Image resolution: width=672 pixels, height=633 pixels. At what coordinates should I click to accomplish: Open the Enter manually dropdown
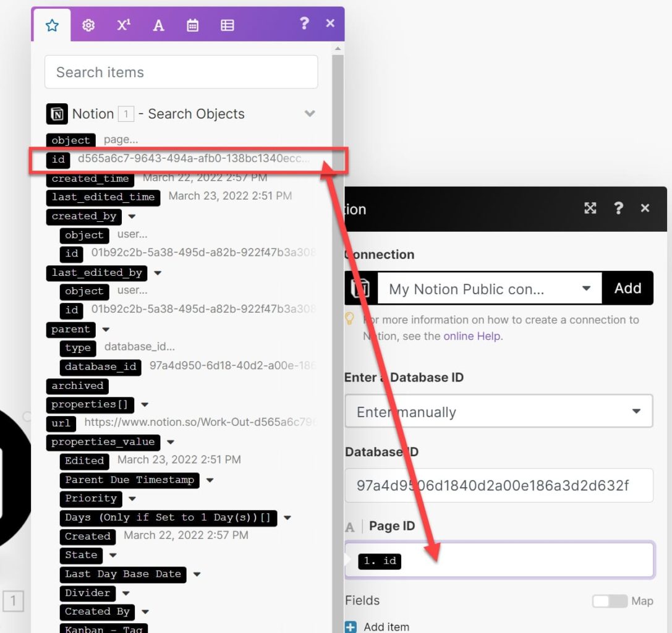[x=499, y=412]
